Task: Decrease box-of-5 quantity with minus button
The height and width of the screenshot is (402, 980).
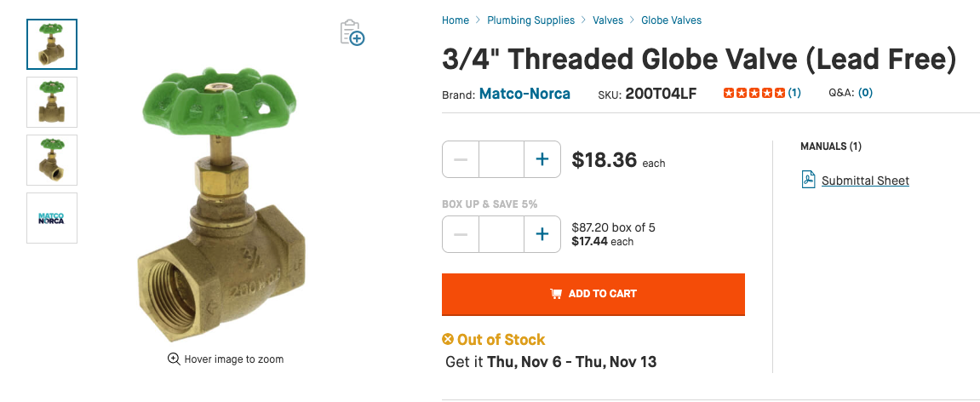Action: 461,234
